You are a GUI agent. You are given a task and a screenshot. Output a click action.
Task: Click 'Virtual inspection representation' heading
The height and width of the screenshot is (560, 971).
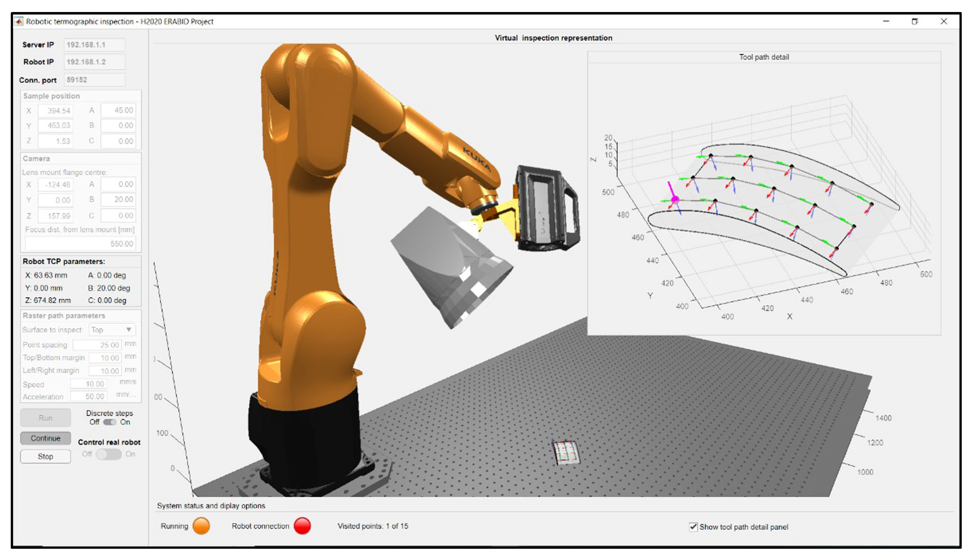[553, 38]
